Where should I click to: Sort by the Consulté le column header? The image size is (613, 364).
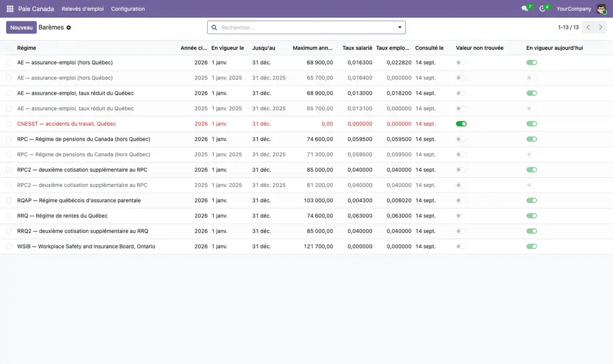pos(429,48)
